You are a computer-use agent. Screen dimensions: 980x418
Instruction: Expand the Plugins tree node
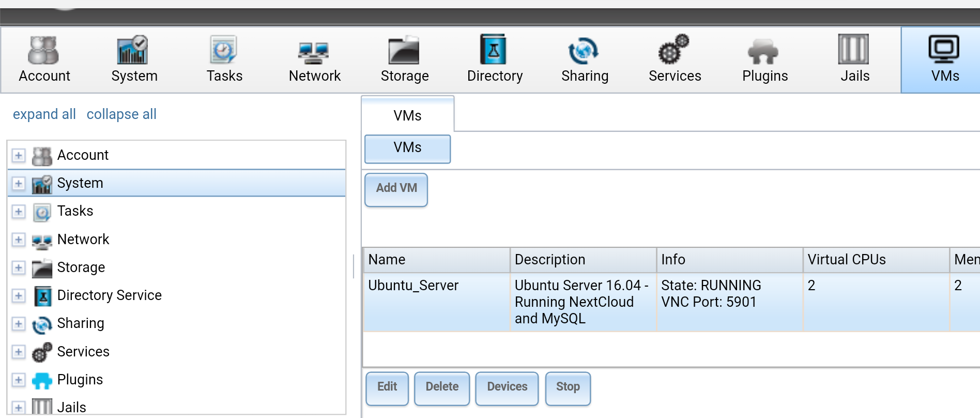point(19,380)
